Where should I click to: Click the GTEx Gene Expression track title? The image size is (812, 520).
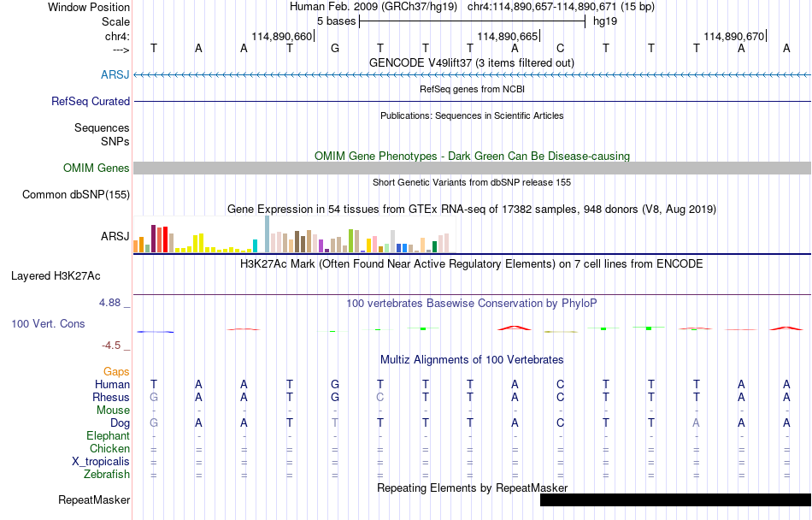[471, 210]
